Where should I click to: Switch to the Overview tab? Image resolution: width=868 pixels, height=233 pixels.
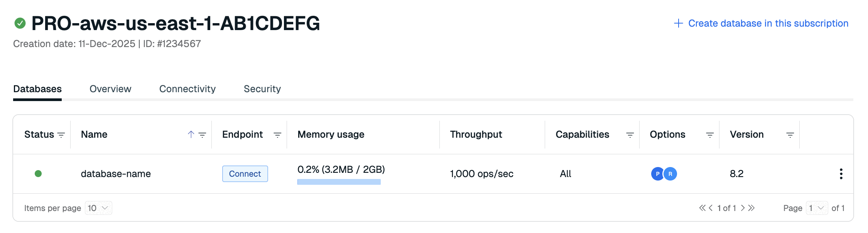click(110, 89)
